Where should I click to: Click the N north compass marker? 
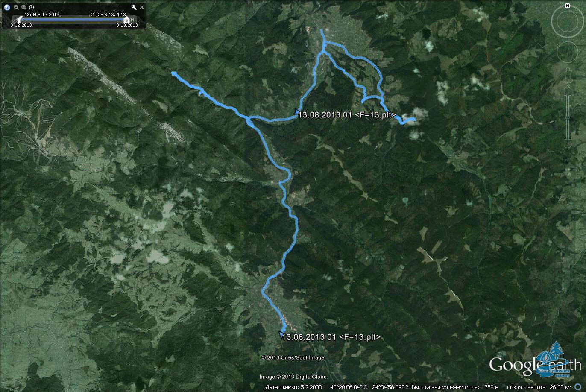coord(567,6)
